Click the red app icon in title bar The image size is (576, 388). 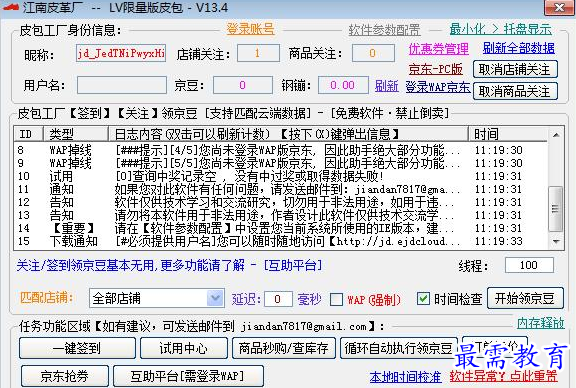[10, 7]
